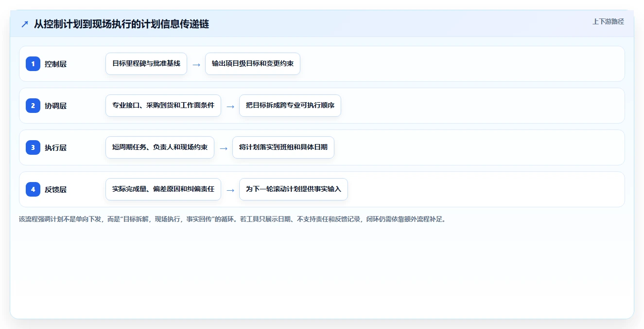Select step number 1 badge

(33, 64)
